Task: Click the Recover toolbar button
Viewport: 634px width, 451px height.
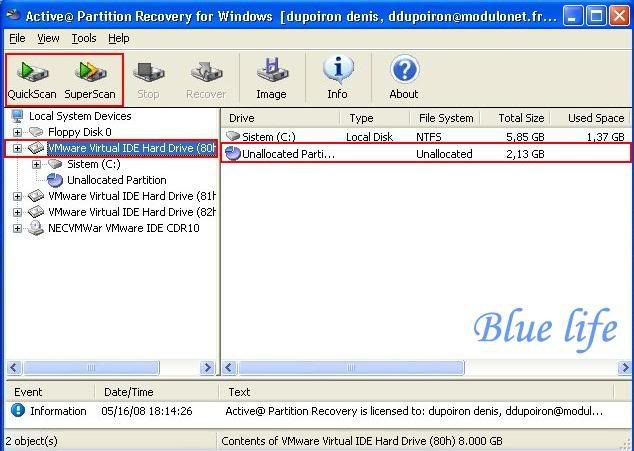Action: [206, 80]
